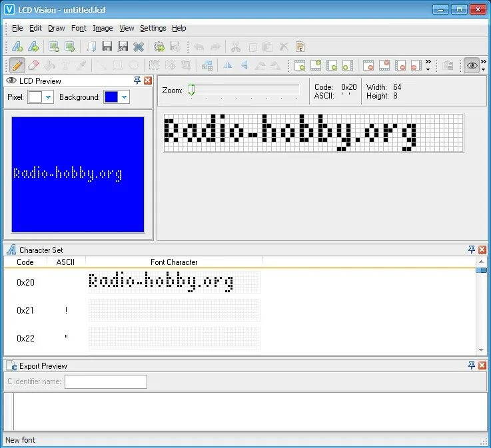The height and width of the screenshot is (448, 491).
Task: Pin the Export Preview panel
Action: tap(471, 365)
